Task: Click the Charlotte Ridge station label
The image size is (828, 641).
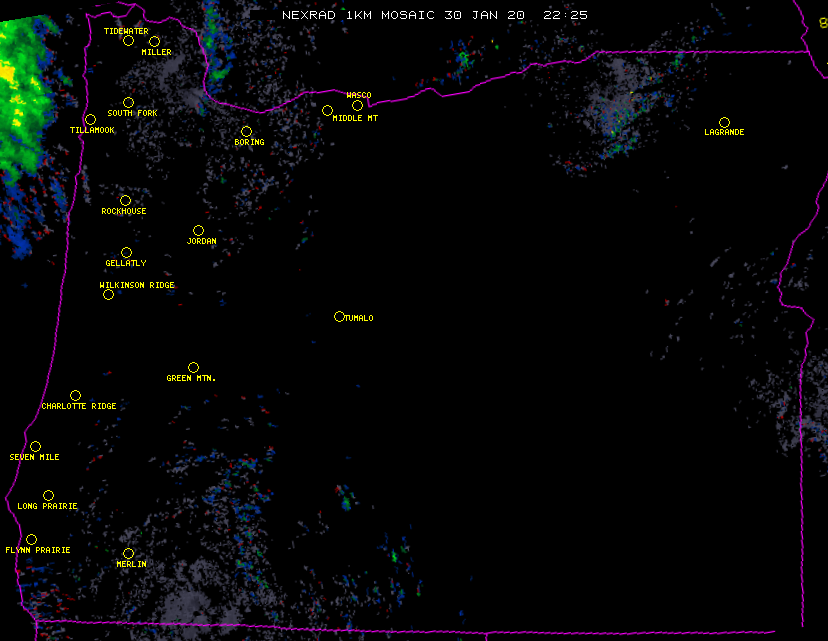Action: pyautogui.click(x=79, y=406)
